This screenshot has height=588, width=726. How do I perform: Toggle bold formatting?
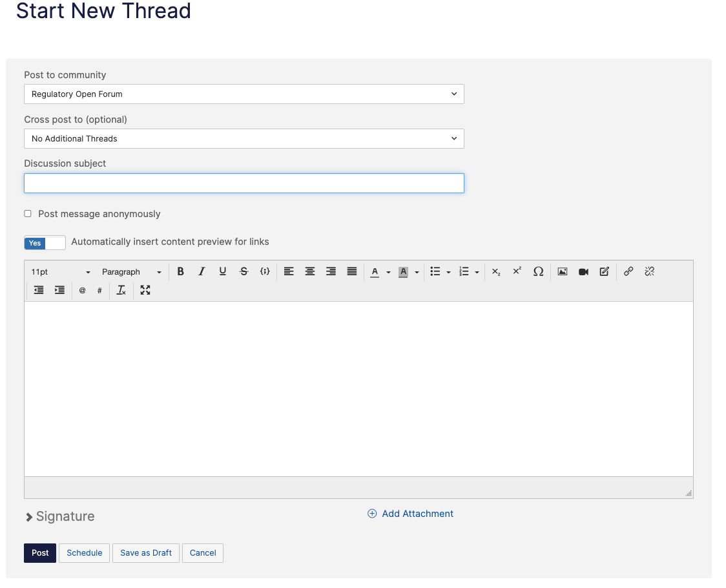point(181,271)
